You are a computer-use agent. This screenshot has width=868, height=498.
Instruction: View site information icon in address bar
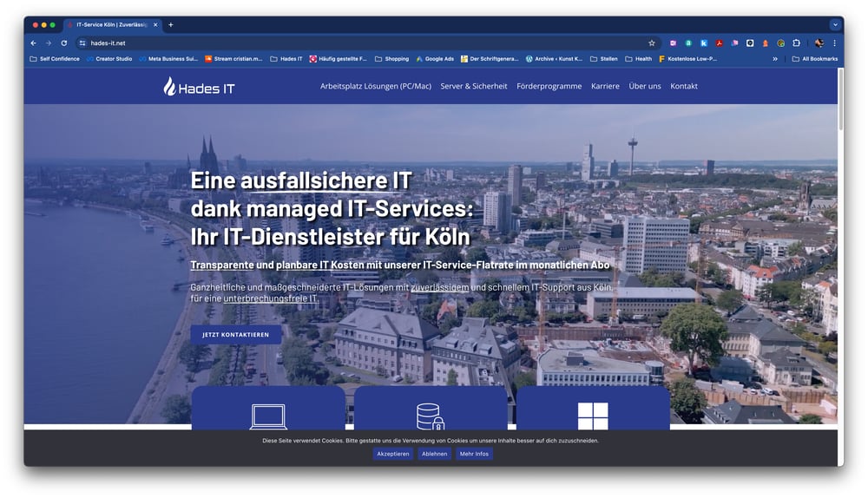click(82, 43)
